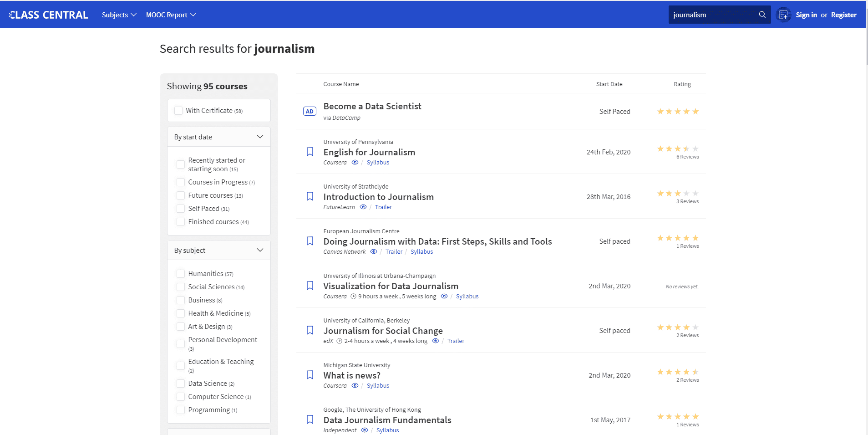This screenshot has width=868, height=435.
Task: Open Syllabus link for Data Journalism Fundamentals
Action: coord(387,430)
